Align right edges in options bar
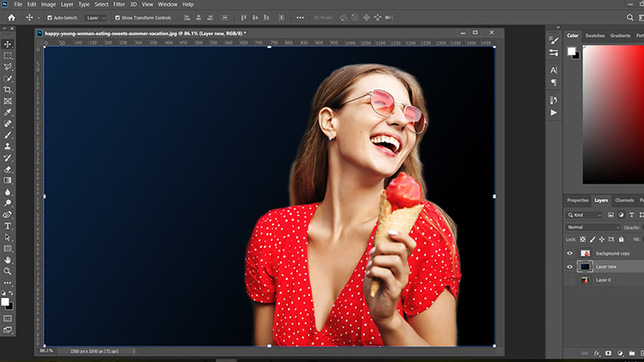Image resolution: width=644 pixels, height=362 pixels. coord(210,18)
